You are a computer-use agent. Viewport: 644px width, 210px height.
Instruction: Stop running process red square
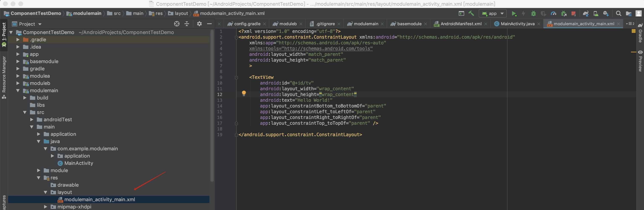pyautogui.click(x=574, y=13)
